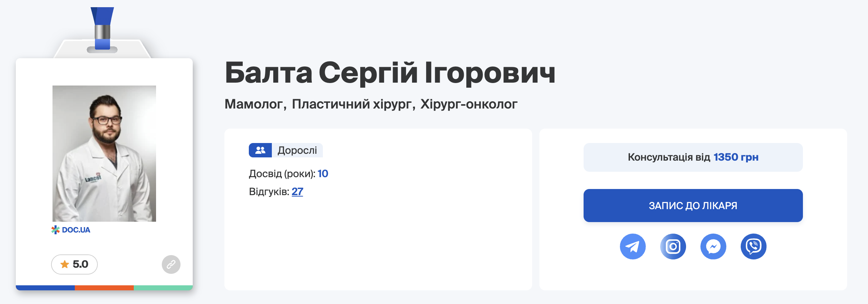The width and height of the screenshot is (868, 304).
Task: Click the 5.0 star rating badge
Action: coord(74,264)
